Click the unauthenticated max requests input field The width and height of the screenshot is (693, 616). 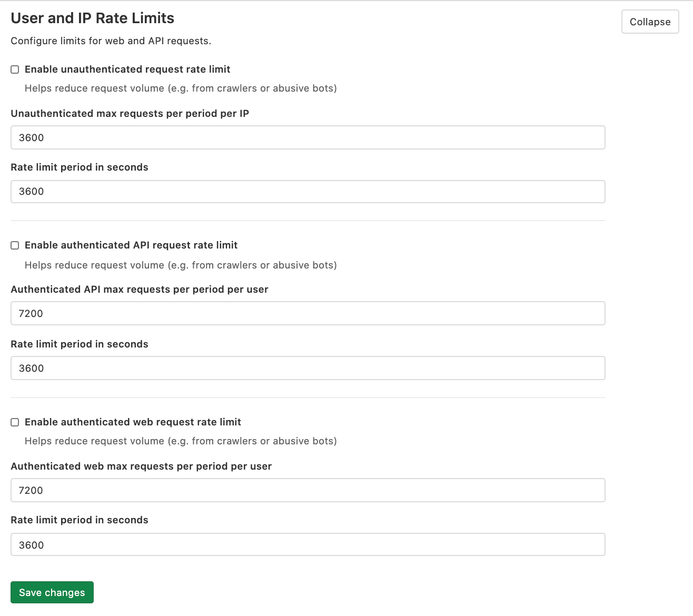point(308,137)
